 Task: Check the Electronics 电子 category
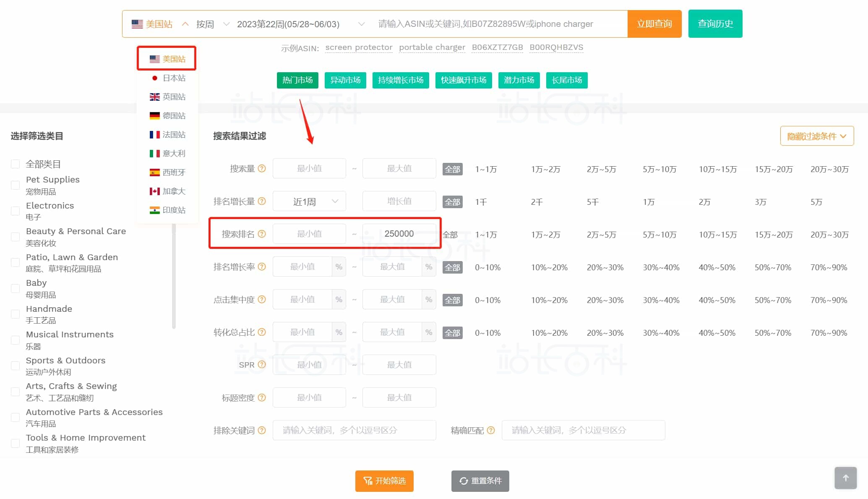pos(16,211)
